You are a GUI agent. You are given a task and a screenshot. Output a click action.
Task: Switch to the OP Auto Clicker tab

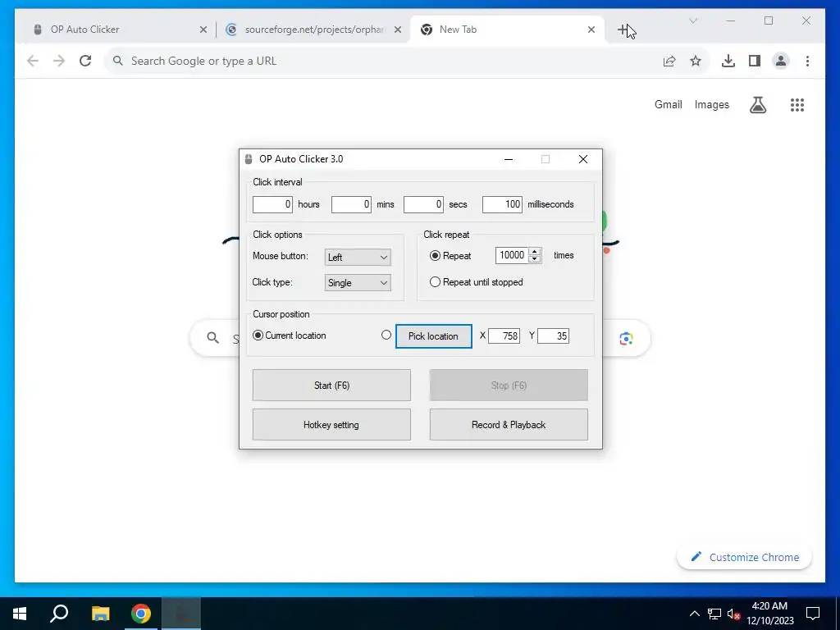pos(115,30)
